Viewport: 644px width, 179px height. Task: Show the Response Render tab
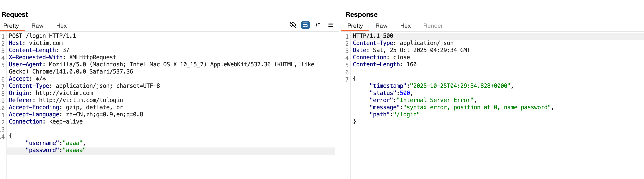433,26
